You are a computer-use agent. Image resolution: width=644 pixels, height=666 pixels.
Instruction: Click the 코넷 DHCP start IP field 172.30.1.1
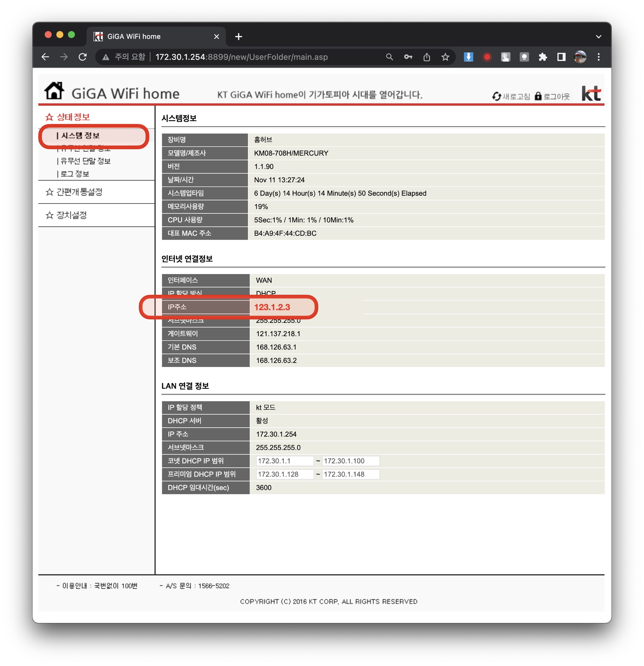click(x=284, y=461)
